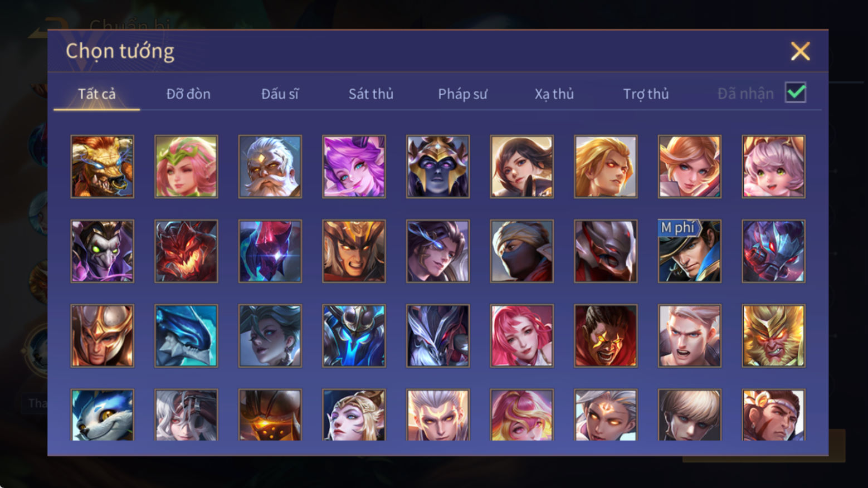Choose the blue cat hero portrait

tap(103, 415)
